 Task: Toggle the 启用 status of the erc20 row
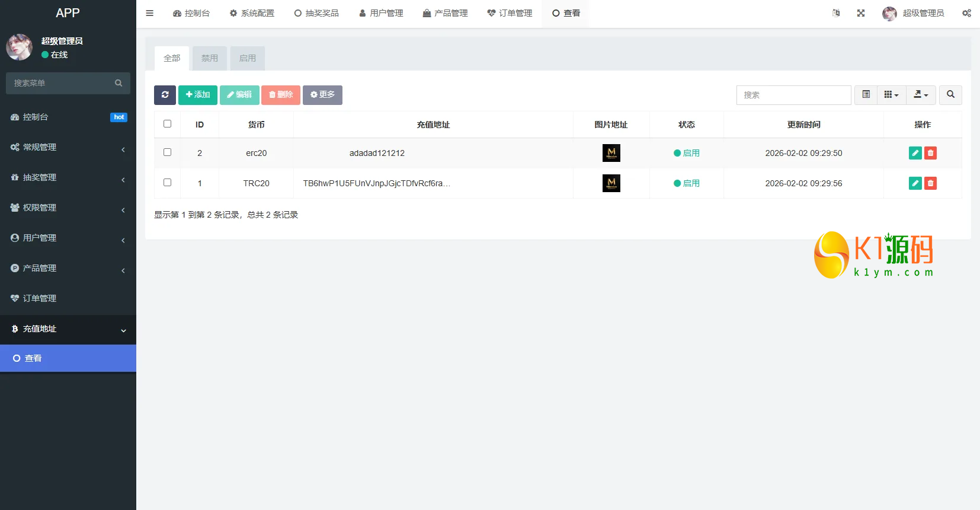(x=687, y=153)
